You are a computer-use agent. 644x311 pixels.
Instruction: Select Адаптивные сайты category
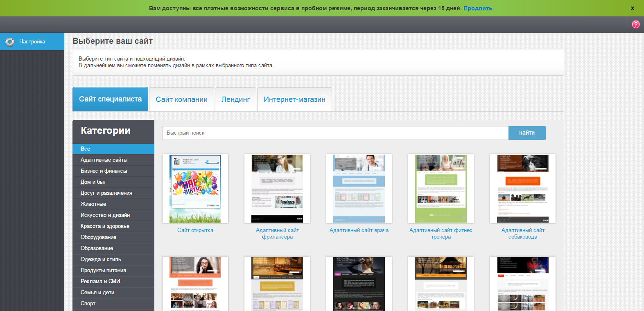click(104, 160)
